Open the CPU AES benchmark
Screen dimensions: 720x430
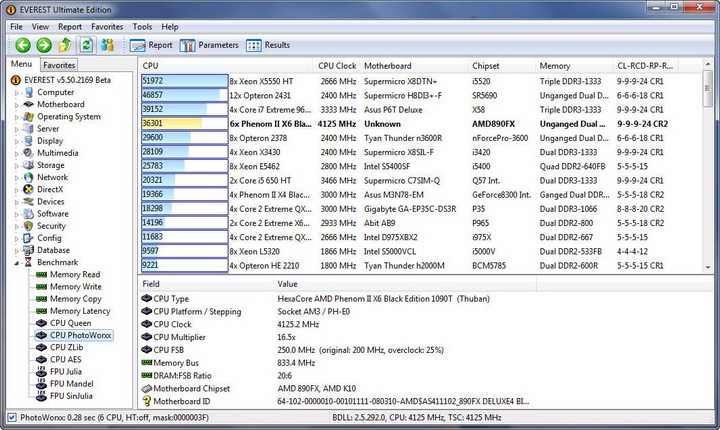[65, 359]
